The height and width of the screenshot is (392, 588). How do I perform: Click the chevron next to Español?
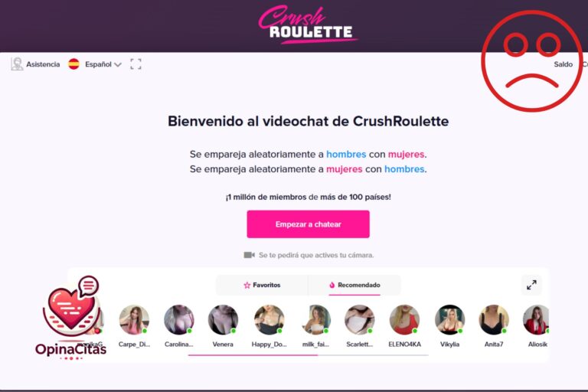[x=118, y=64]
